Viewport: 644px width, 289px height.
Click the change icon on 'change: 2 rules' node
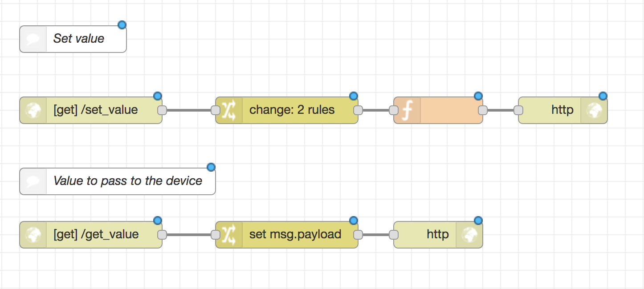[229, 110]
